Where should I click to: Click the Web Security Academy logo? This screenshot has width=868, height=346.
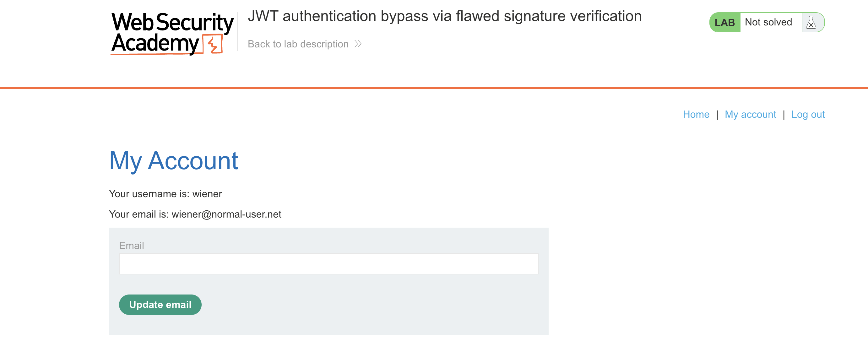[172, 33]
